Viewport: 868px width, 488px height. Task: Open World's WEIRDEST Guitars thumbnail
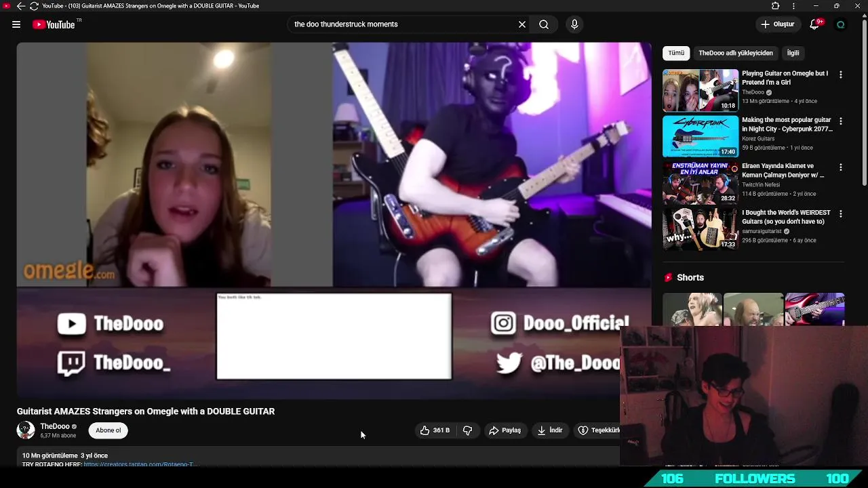701,229
